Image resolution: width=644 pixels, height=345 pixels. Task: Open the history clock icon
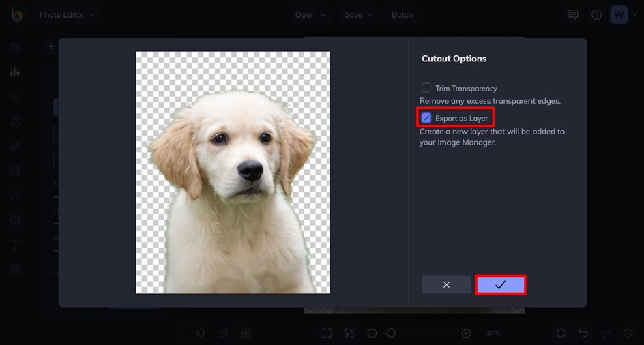(628, 333)
